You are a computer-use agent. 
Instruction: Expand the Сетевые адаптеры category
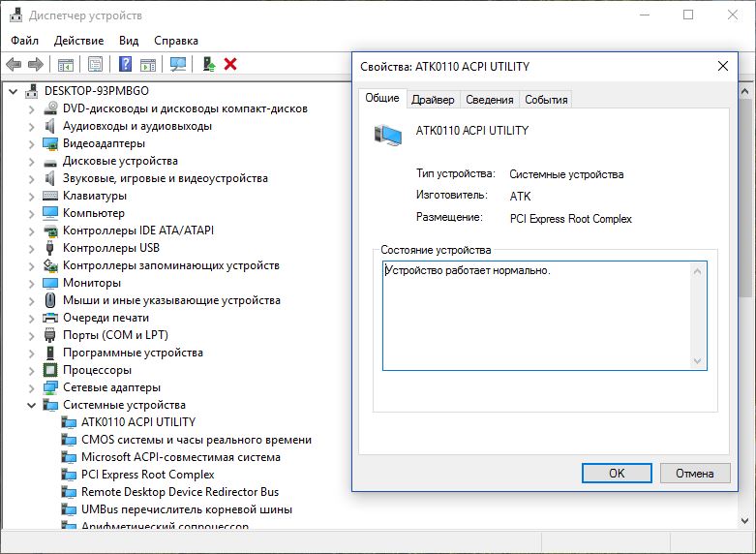pos(32,387)
